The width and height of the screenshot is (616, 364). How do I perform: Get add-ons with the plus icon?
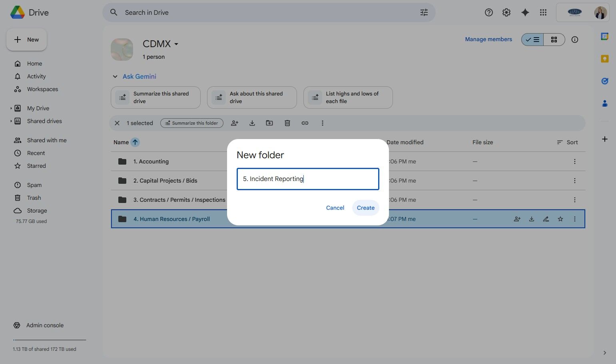point(605,139)
